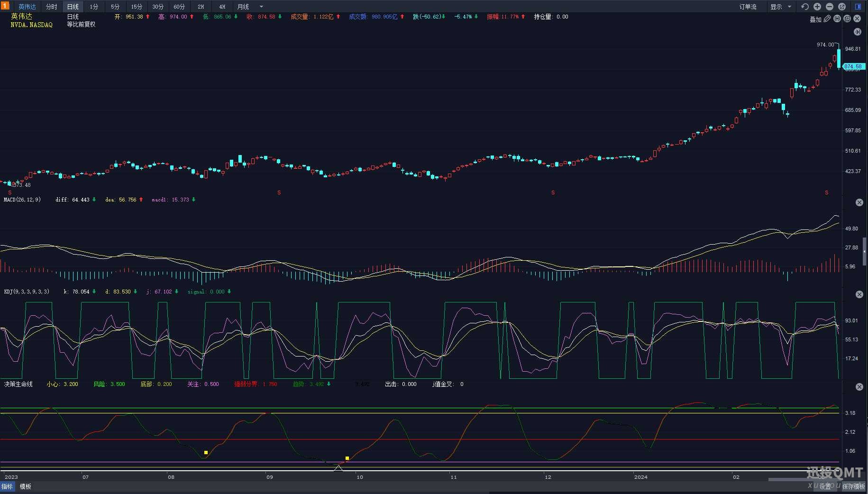Click the second yellow square signal near 10
The width and height of the screenshot is (868, 494).
347,458
